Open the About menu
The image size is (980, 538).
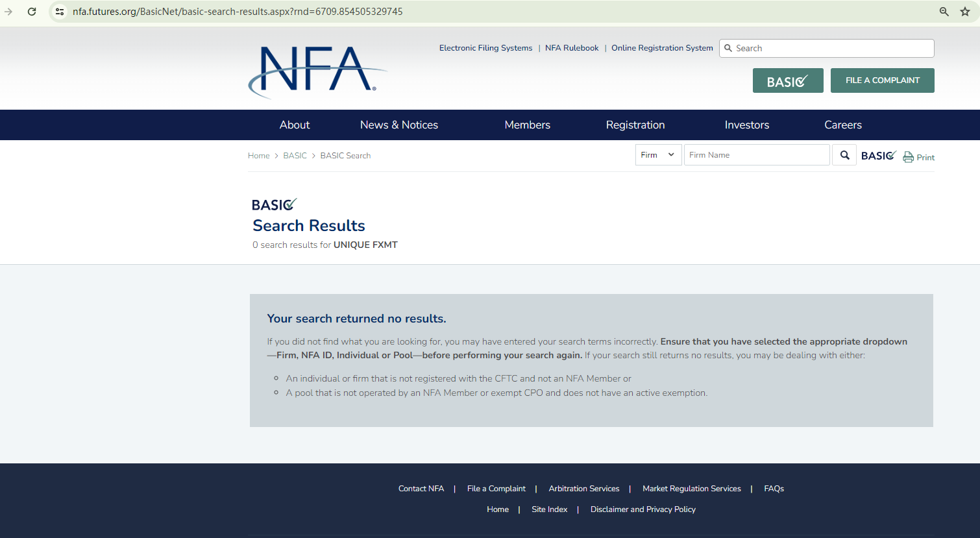(x=295, y=125)
